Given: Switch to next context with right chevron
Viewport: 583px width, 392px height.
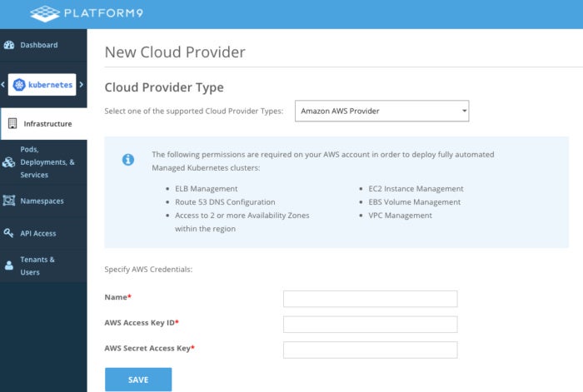Looking at the screenshot, I should (x=82, y=84).
